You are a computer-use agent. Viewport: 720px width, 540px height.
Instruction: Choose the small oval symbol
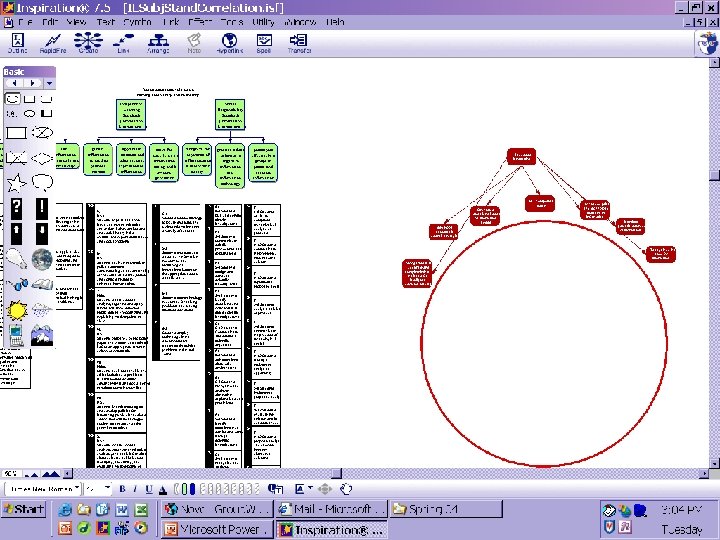coord(29,113)
